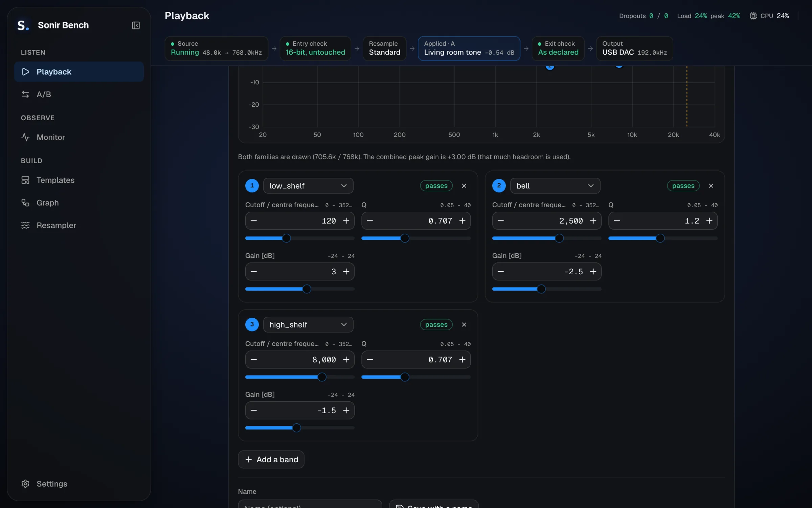Open band 1 filter type dropdown low_shelf
This screenshot has height=508, width=812.
click(308, 186)
